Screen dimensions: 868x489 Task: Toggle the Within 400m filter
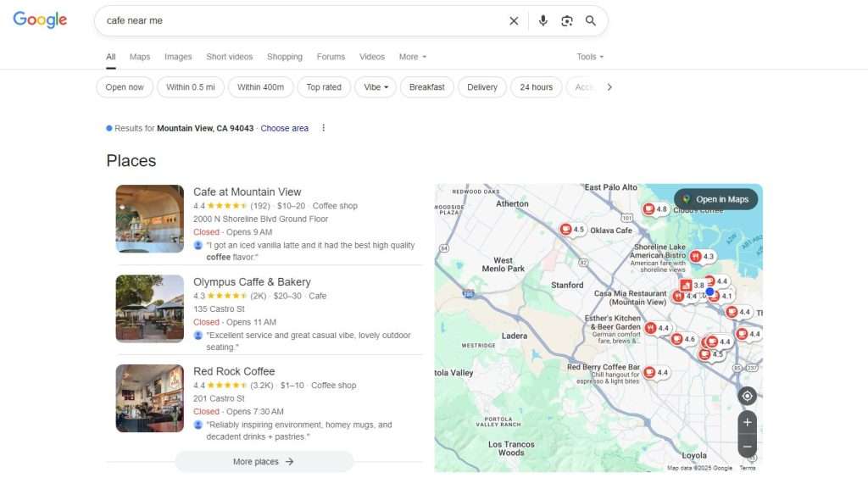pos(261,86)
